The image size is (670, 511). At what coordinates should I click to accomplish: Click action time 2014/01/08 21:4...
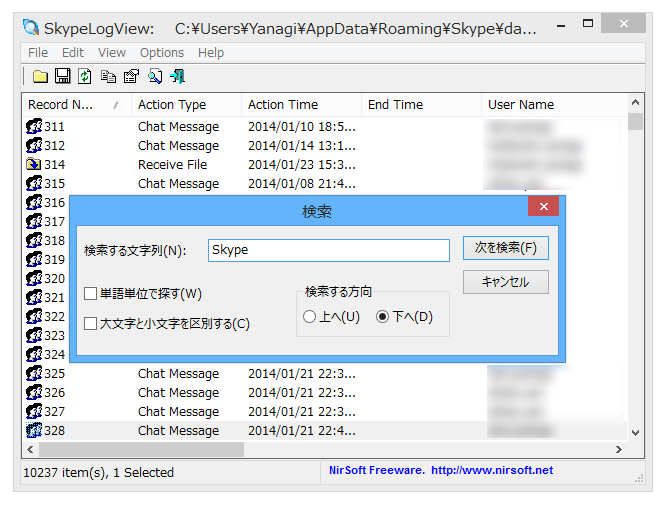tap(302, 183)
